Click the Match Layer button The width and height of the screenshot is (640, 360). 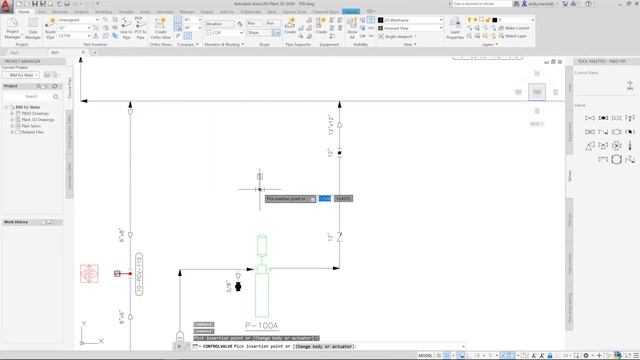coord(513,36)
